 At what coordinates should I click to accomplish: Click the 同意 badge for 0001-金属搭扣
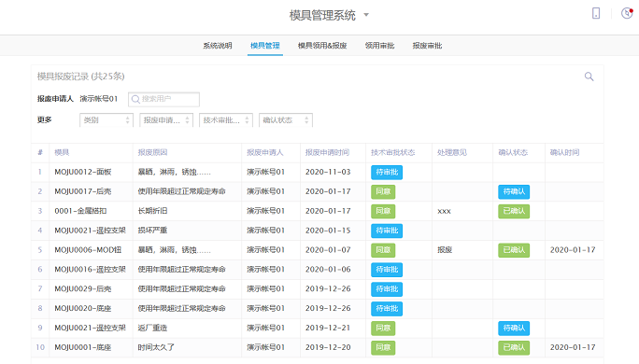(383, 211)
